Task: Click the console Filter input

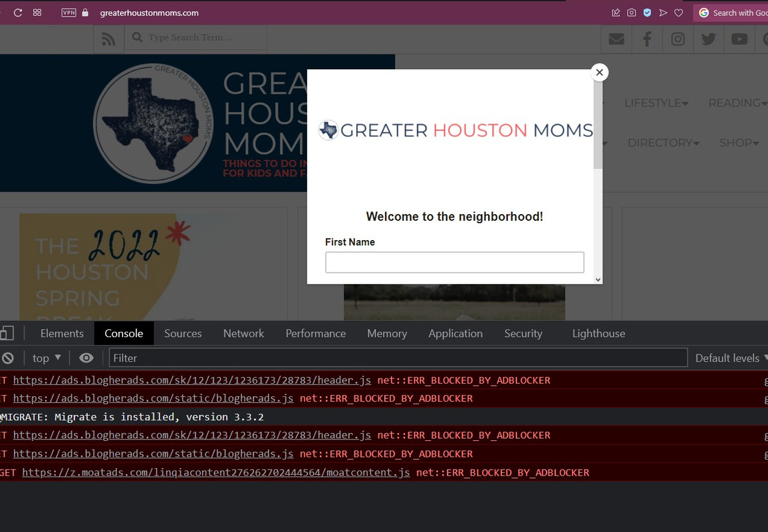Action: 398,358
